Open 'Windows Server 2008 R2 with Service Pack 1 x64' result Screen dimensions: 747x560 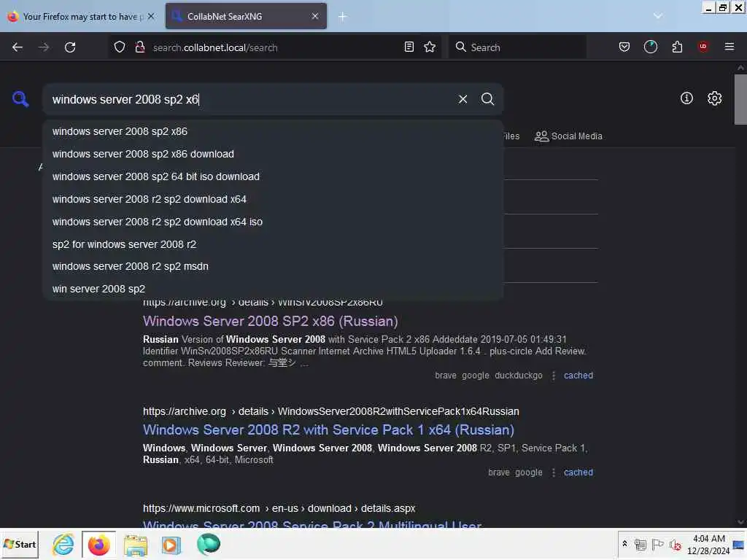tap(328, 430)
